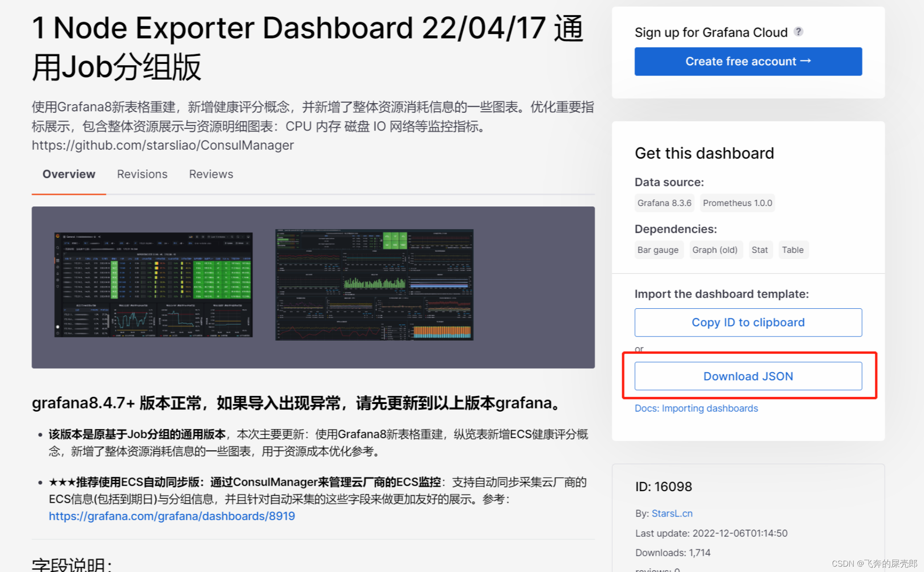Click the Import the dashboard template label
The image size is (924, 572).
pos(721,294)
